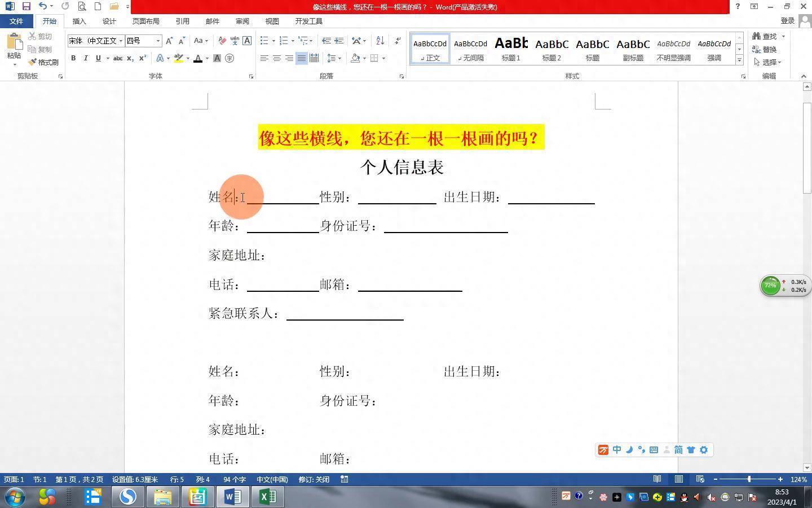This screenshot has width=812, height=508.
Task: Open the font name dropdown
Action: tap(121, 41)
